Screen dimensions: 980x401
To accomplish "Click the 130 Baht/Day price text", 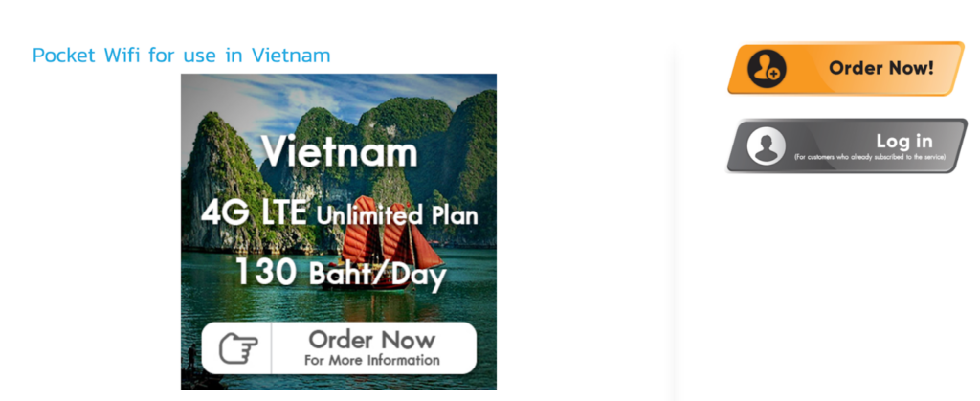I will pos(339,274).
